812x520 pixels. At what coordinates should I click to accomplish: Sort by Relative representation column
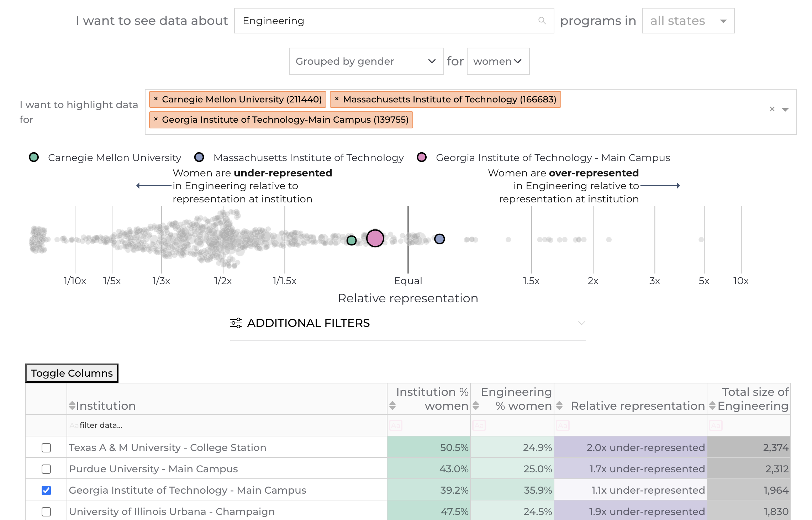click(559, 405)
